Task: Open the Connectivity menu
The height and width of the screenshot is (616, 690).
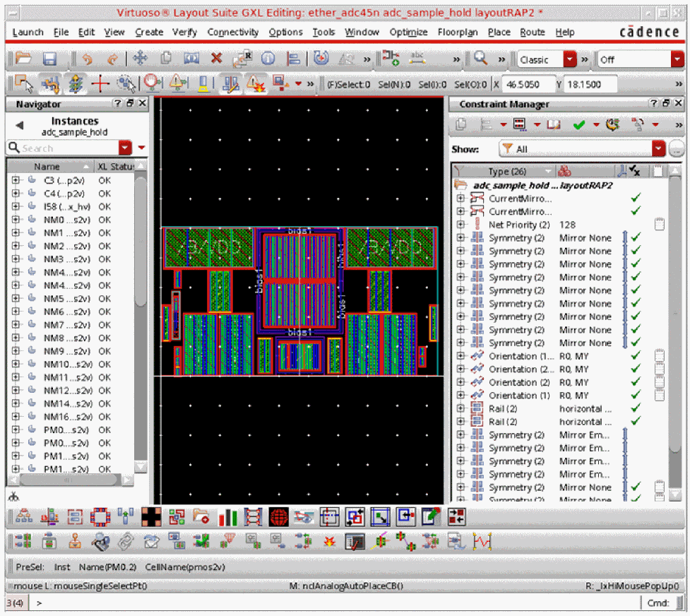Action: pyautogui.click(x=233, y=32)
